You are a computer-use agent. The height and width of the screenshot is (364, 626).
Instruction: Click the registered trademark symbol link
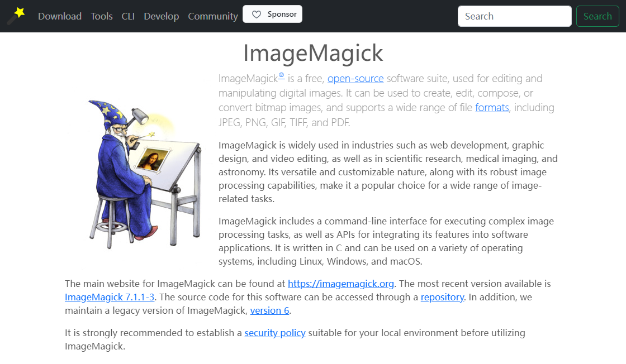click(282, 76)
